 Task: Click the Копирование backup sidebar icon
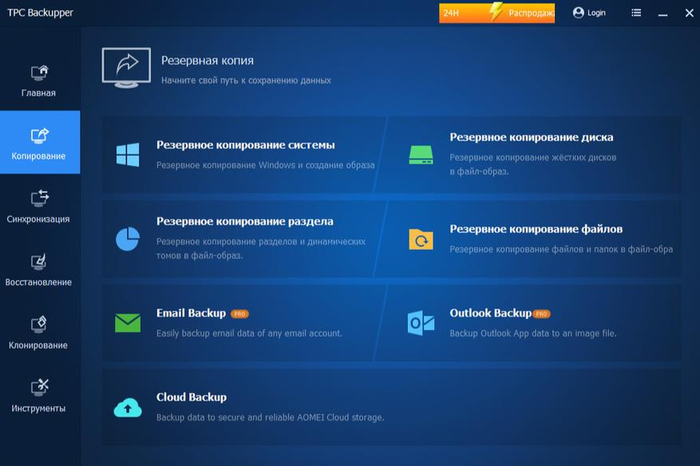click(x=39, y=136)
